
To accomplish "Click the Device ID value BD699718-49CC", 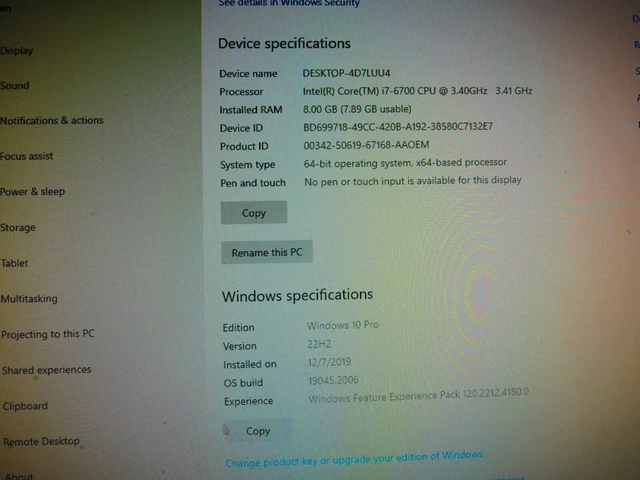I will click(x=398, y=127).
